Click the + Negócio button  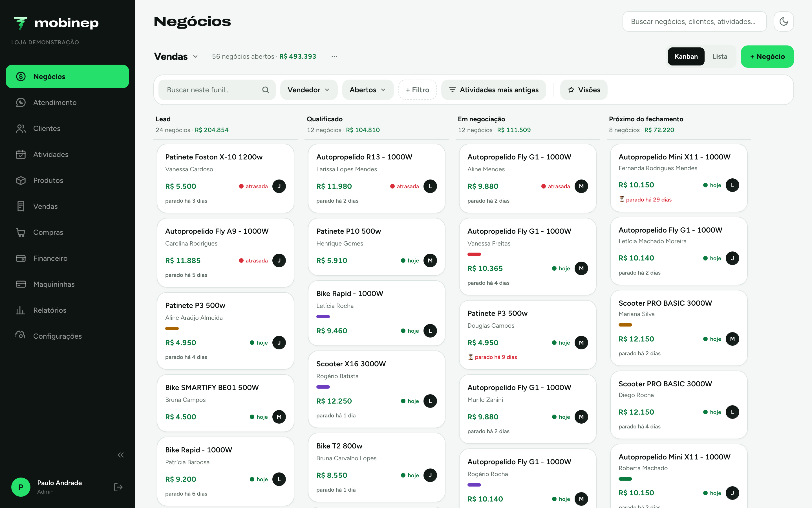pos(767,56)
